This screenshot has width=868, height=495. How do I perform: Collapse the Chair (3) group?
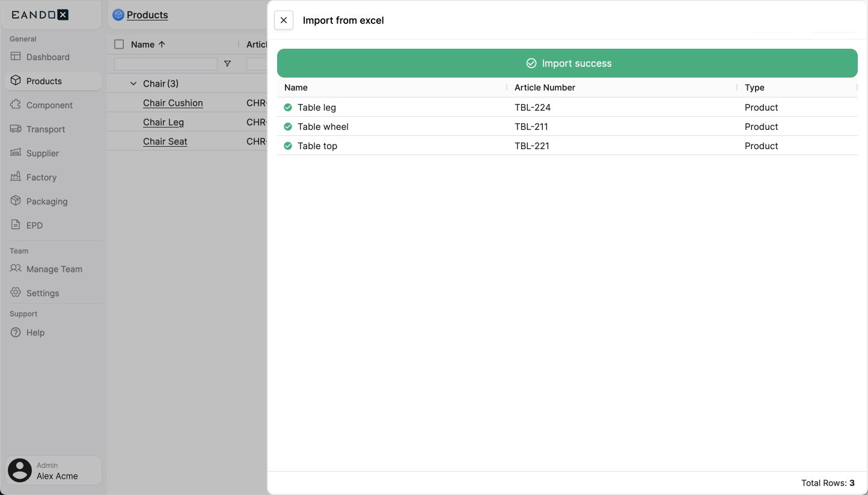pyautogui.click(x=133, y=83)
